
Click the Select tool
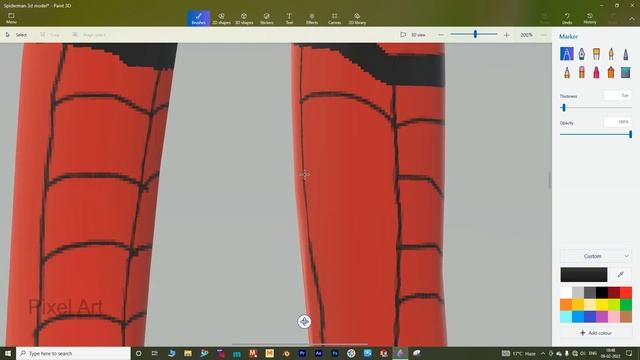[16, 35]
